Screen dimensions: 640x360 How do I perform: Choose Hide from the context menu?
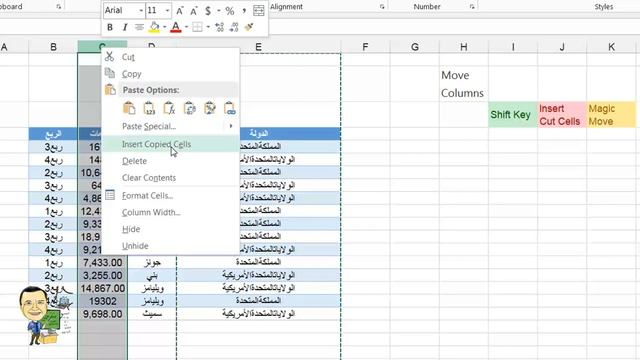coord(170,229)
